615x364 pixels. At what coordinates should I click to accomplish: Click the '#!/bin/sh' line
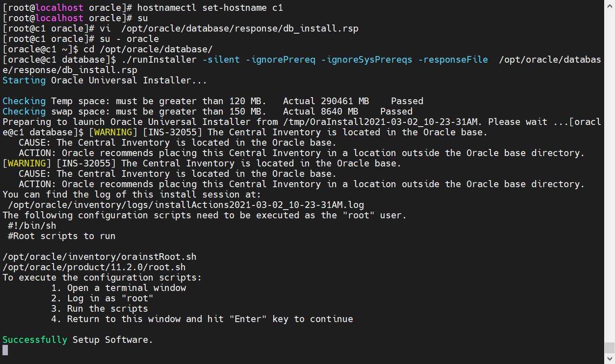coord(32,226)
